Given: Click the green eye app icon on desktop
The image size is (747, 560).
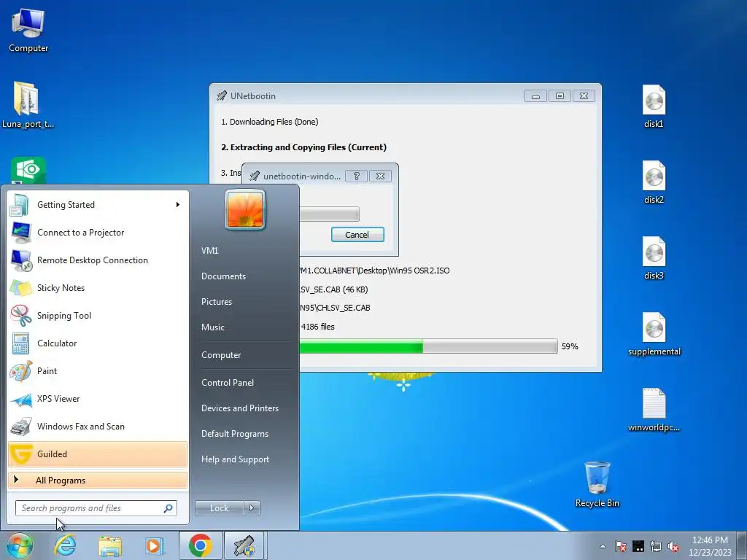Looking at the screenshot, I should [x=28, y=171].
